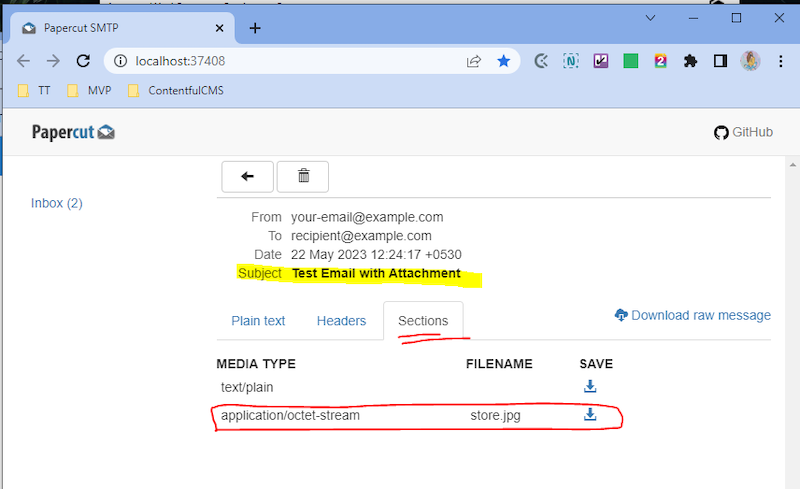Go back in browser history

tap(23, 61)
